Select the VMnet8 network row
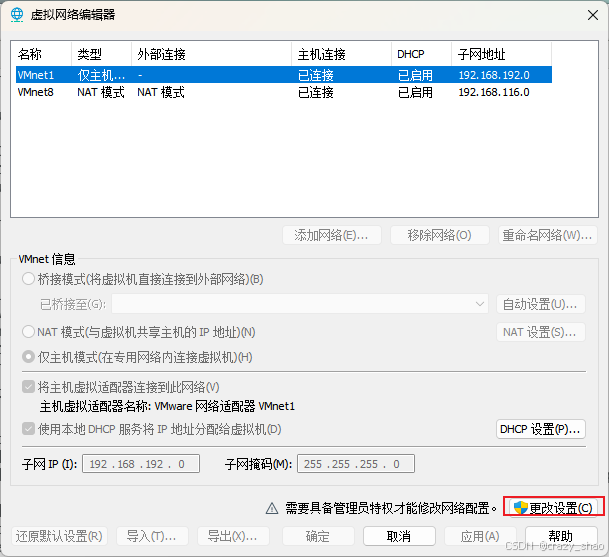 point(284,92)
